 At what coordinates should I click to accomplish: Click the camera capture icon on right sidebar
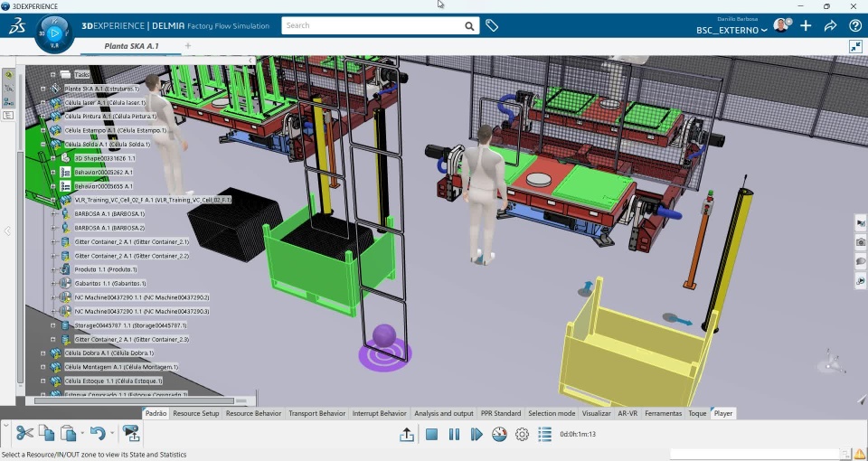[x=861, y=242]
